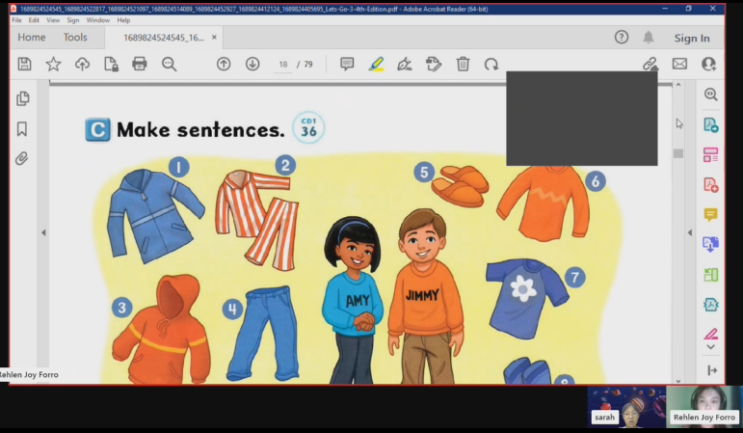Go to next page arrow
Viewport: 743px width, 433px height.
[x=253, y=64]
